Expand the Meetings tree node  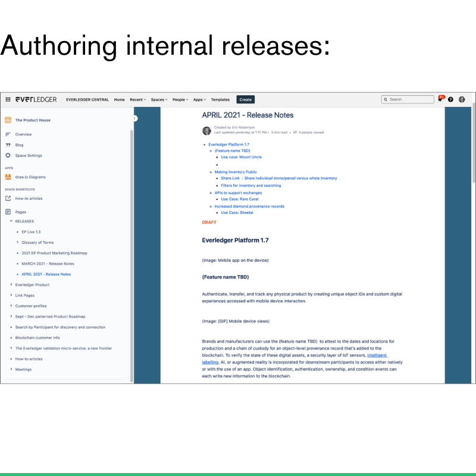(11, 369)
